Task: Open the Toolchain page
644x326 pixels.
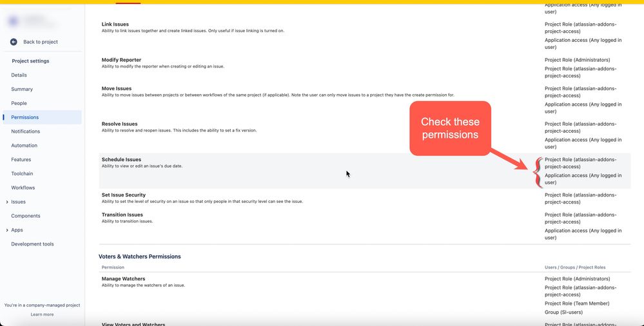Action: pos(22,174)
